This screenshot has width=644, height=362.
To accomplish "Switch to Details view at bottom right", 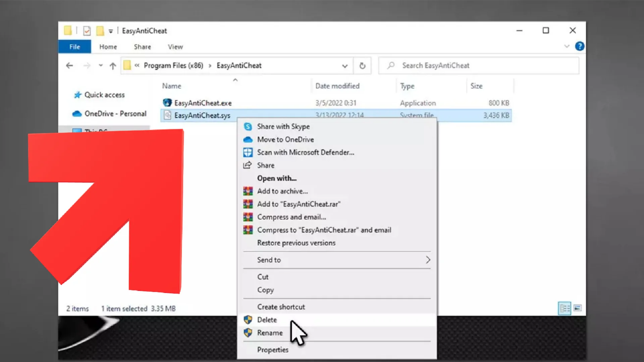I will [x=565, y=308].
